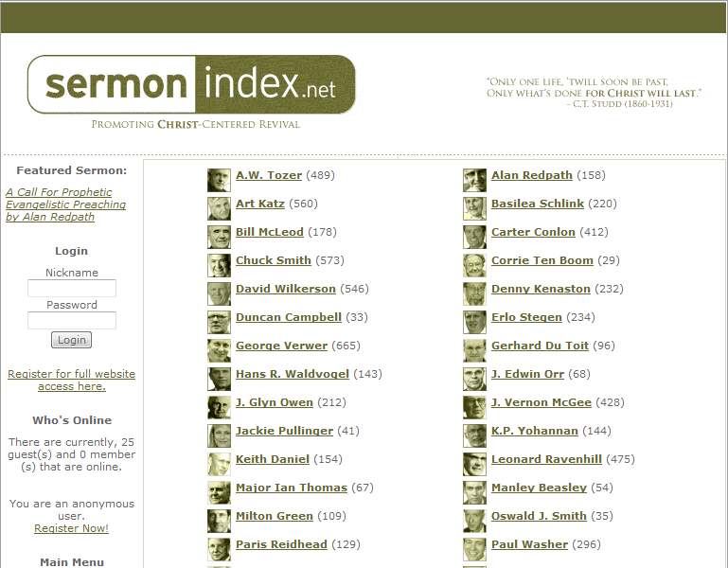The width and height of the screenshot is (728, 568).
Task: Click the Major Ian Thomas portrait thumbnail
Action: [219, 492]
